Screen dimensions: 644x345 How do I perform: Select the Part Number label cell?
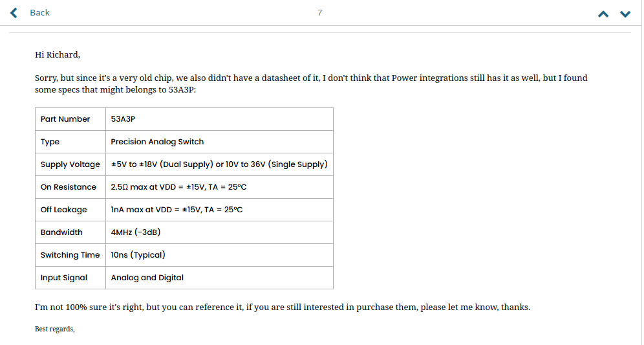pos(65,119)
